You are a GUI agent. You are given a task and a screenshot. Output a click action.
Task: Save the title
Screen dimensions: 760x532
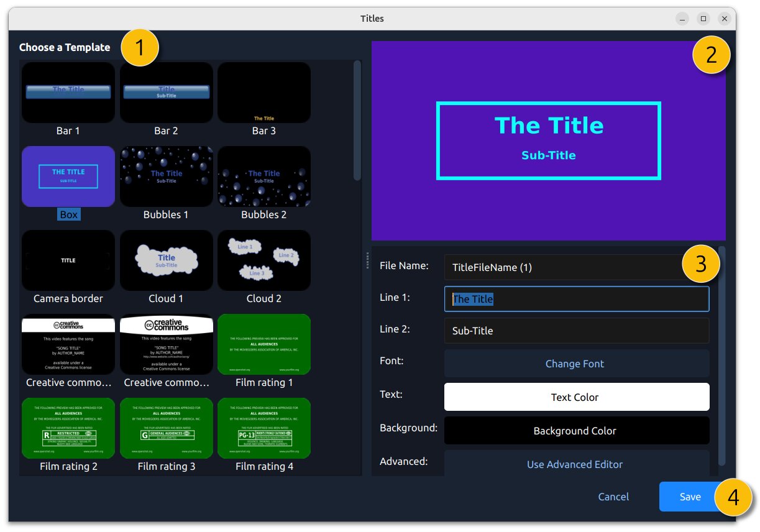(x=690, y=497)
